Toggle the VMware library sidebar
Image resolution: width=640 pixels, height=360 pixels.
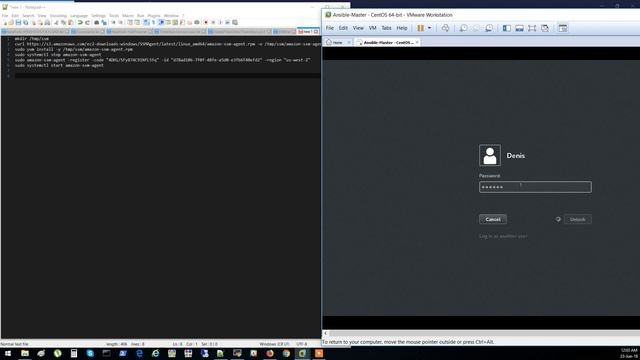(x=507, y=28)
